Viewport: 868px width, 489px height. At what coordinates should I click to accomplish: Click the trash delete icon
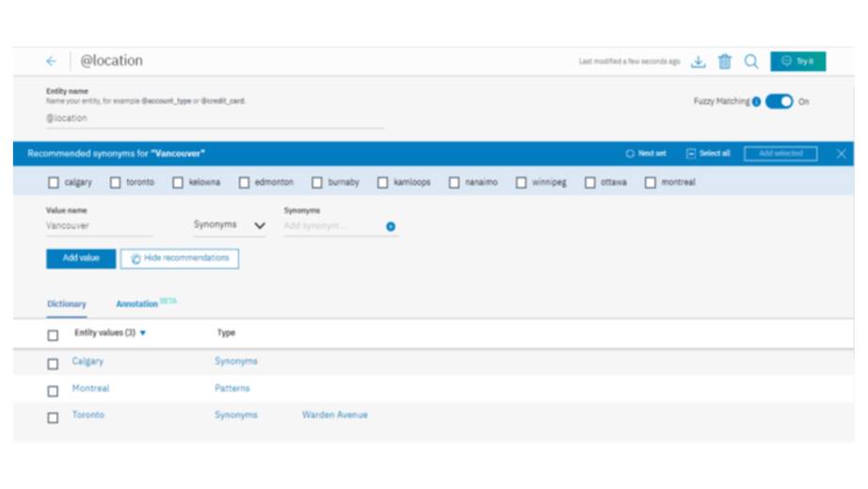pos(724,62)
